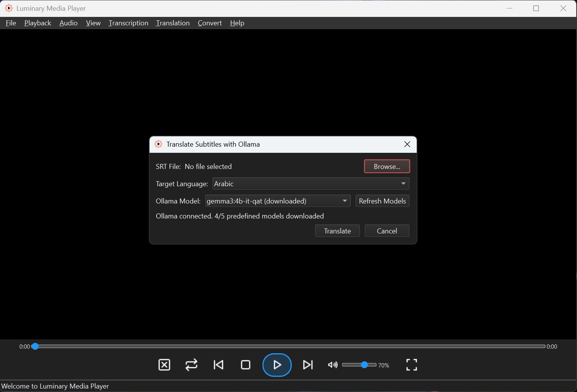
Task: Skip to the next track
Action: 308,365
